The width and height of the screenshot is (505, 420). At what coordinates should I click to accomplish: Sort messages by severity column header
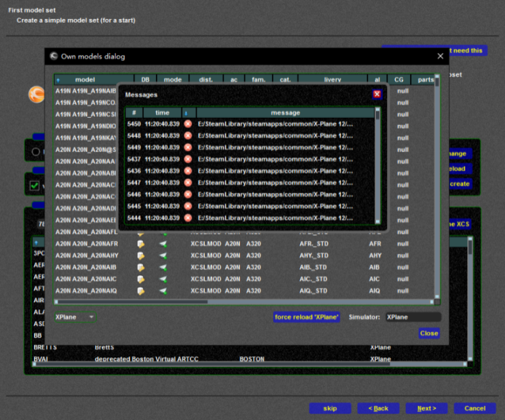tap(185, 113)
